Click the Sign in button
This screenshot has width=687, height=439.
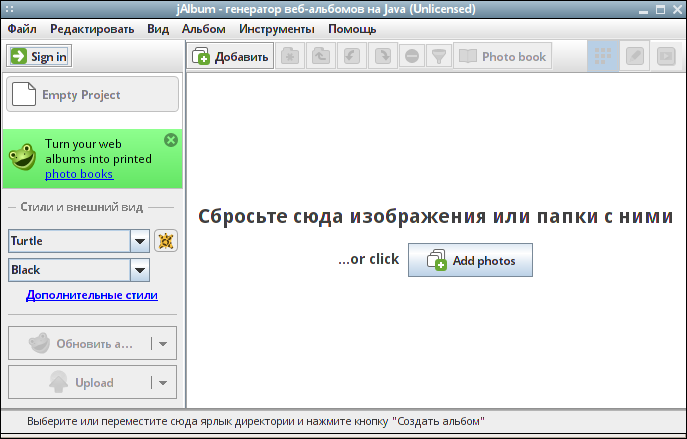pos(39,56)
